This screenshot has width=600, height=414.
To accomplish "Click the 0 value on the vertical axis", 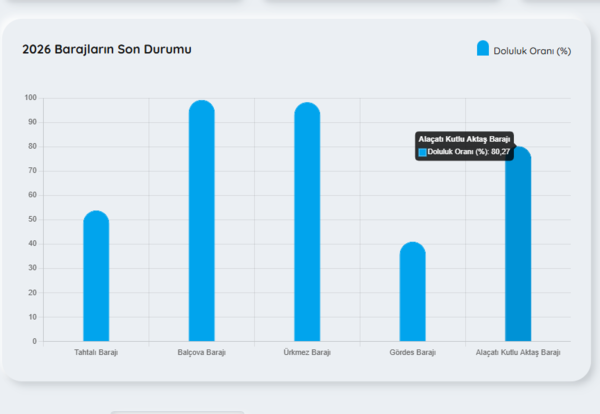I will pos(34,341).
